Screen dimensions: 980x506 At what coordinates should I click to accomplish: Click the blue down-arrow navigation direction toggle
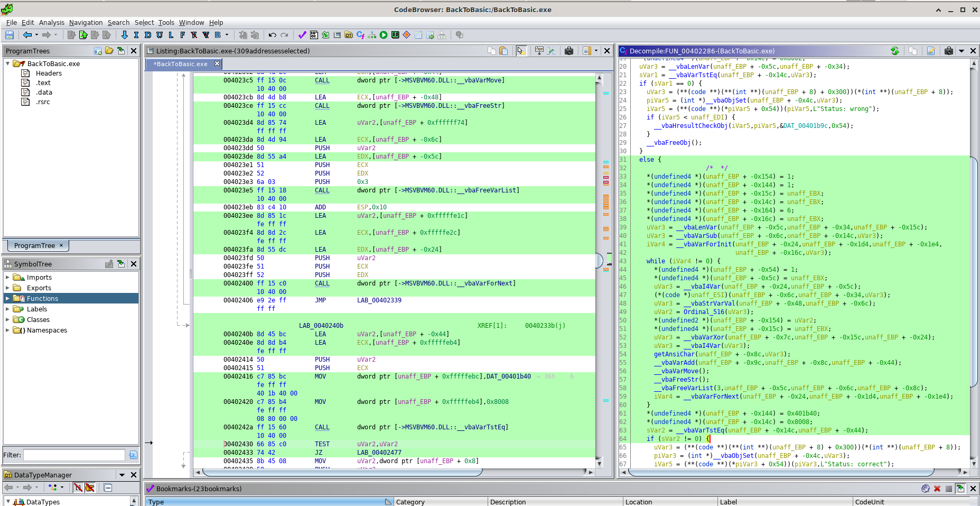point(125,35)
